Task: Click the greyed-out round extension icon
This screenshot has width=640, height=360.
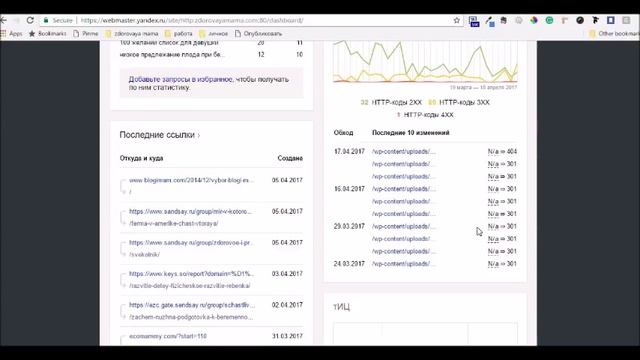Action: click(519, 20)
